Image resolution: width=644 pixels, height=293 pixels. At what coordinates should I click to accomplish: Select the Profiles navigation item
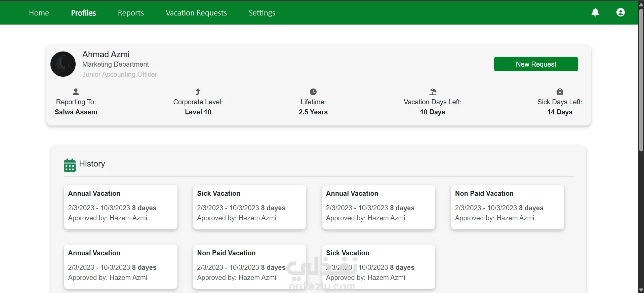pos(83,13)
